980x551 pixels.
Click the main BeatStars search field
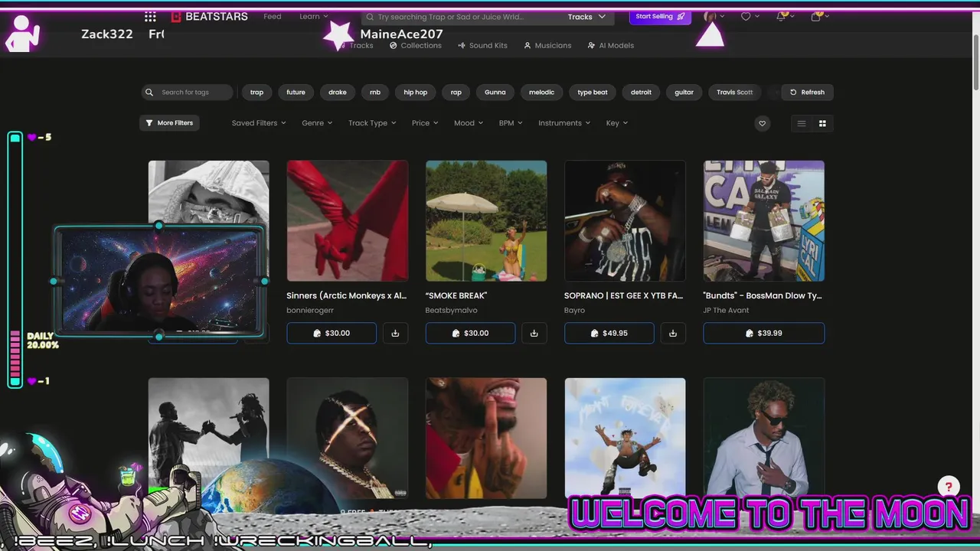(462, 17)
